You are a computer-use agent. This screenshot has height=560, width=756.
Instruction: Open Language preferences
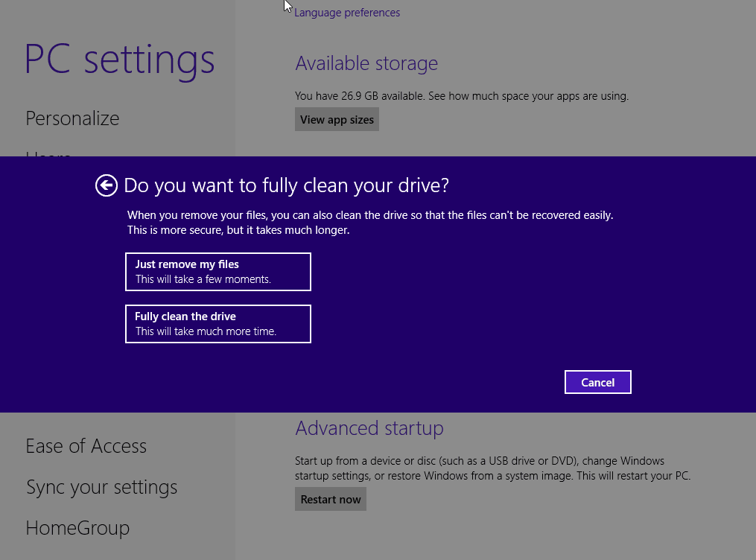coord(347,13)
